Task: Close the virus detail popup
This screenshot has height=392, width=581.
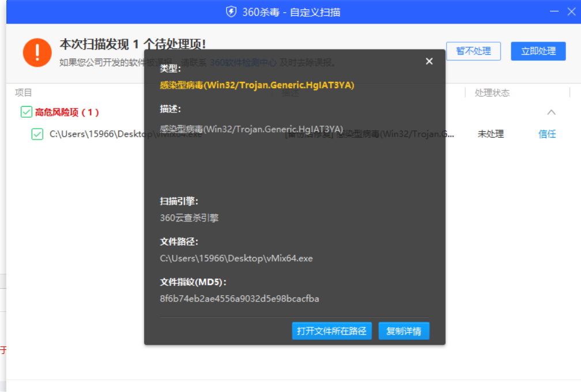Action: pyautogui.click(x=429, y=61)
